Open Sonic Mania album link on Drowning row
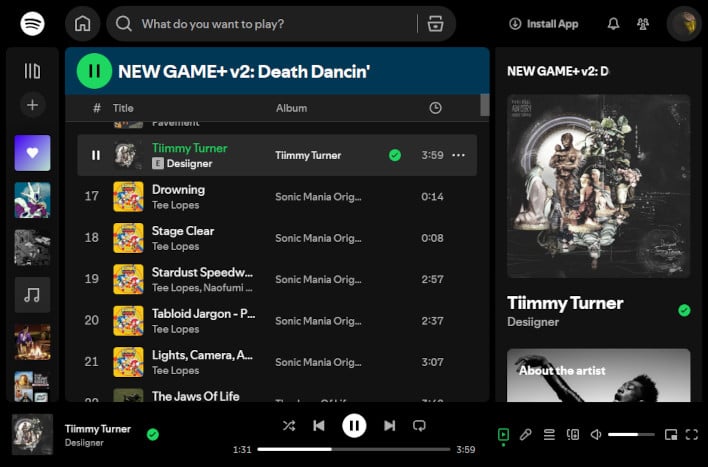 tap(318, 197)
